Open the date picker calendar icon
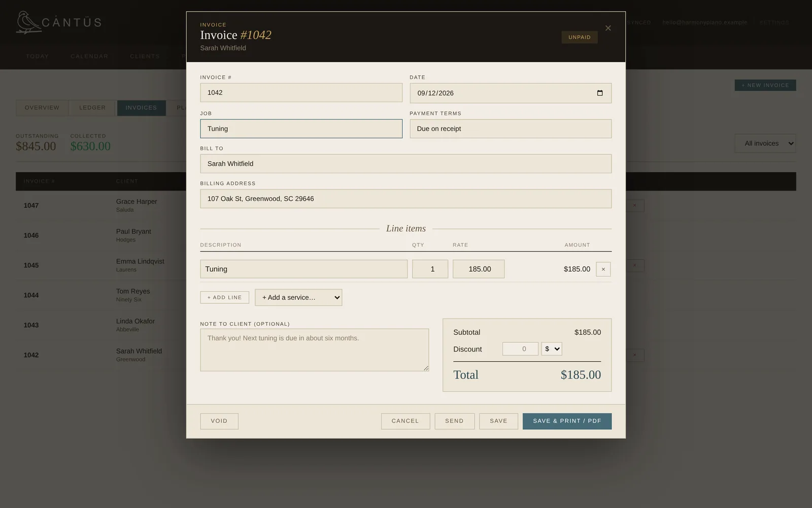Viewport: 812px width, 508px height. point(600,93)
